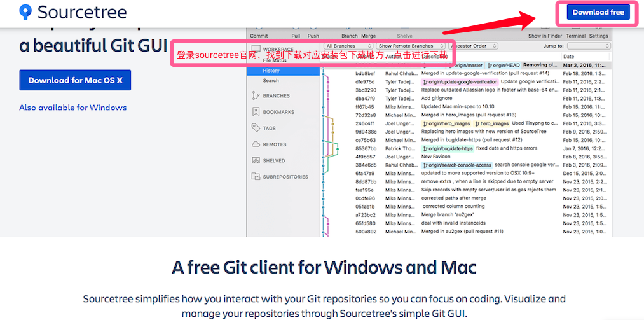The image size is (644, 320).
Task: Click the origin/bug/date-https branch tag
Action: [448, 148]
